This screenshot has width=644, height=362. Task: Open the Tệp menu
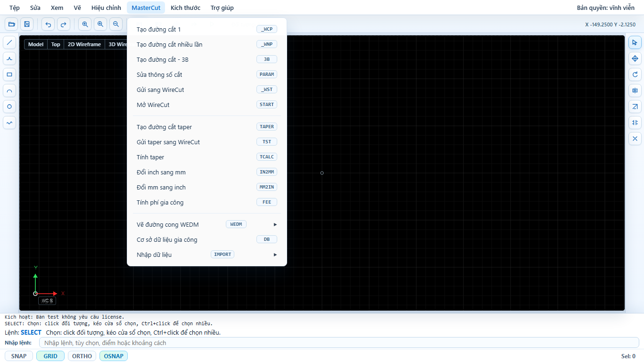tap(15, 8)
